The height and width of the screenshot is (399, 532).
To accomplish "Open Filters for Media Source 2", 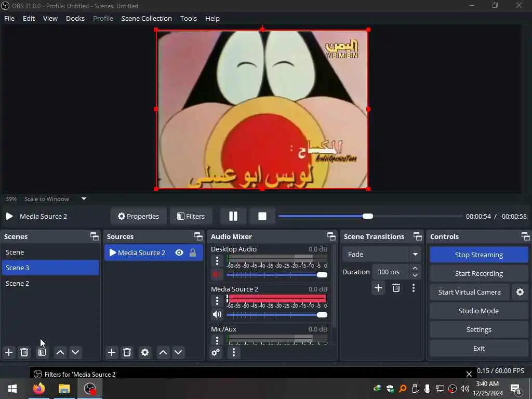I will (x=191, y=216).
